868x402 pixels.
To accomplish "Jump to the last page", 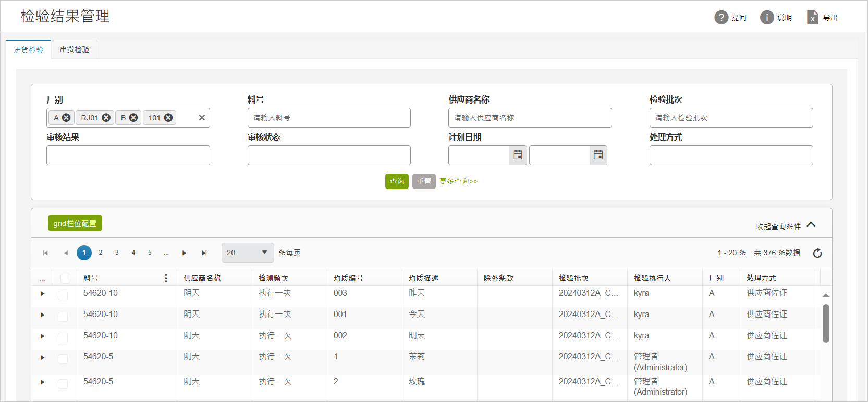I will pos(204,253).
